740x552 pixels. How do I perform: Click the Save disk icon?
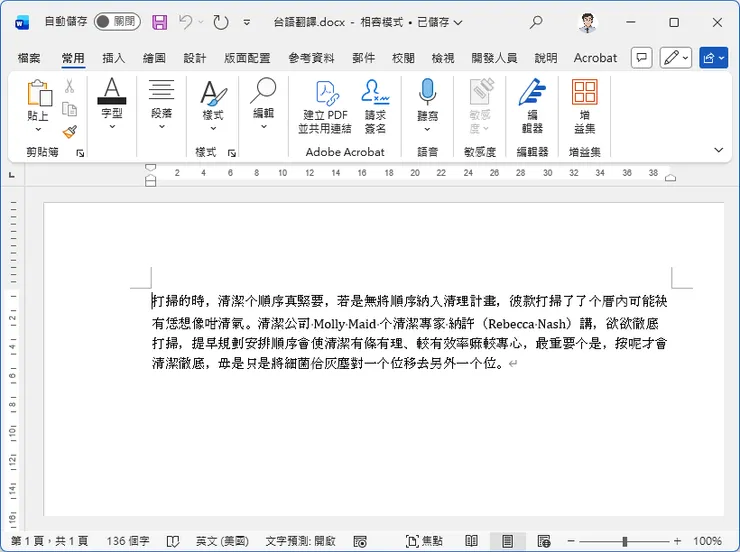pos(160,22)
